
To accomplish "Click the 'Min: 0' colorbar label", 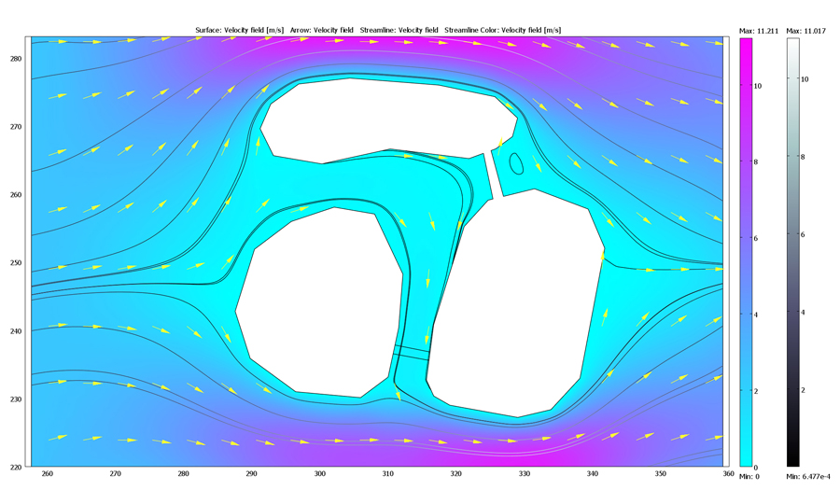I will pyautogui.click(x=749, y=476).
